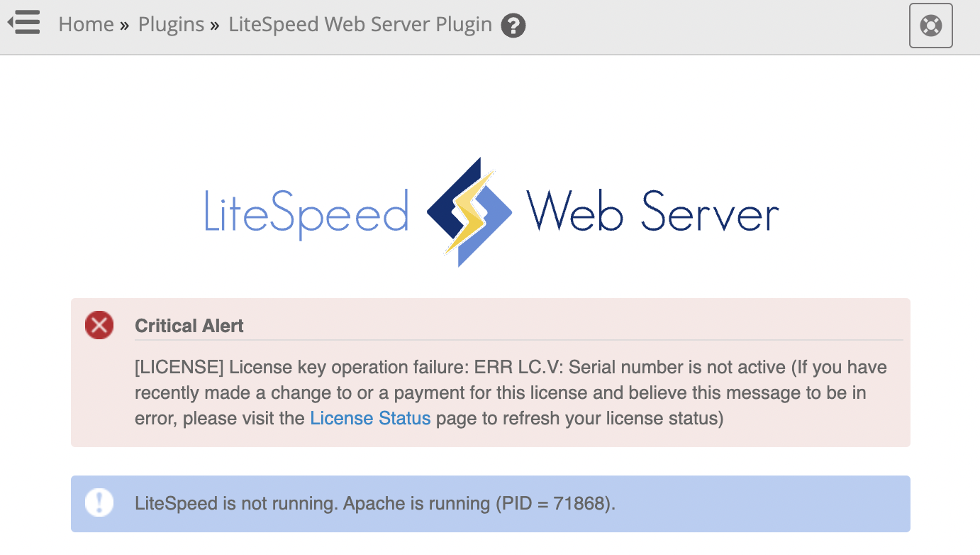Click the lightning bolt LiteSpeed emblem

[469, 212]
